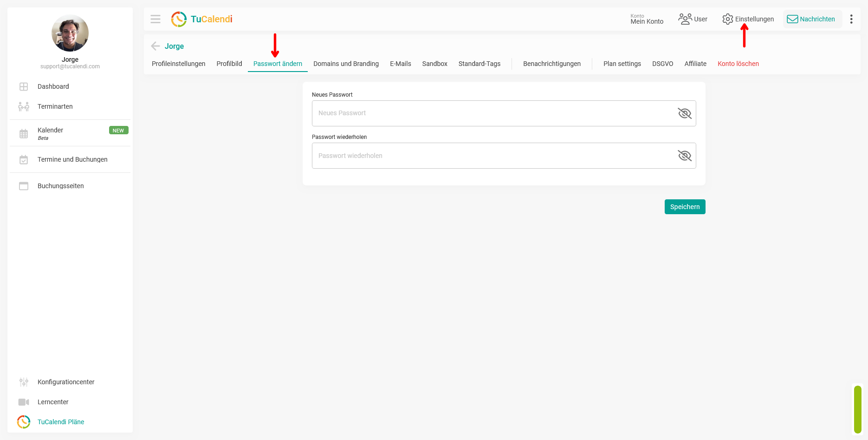The height and width of the screenshot is (440, 868).
Task: Focus the Neues Passwort input field
Action: point(504,113)
